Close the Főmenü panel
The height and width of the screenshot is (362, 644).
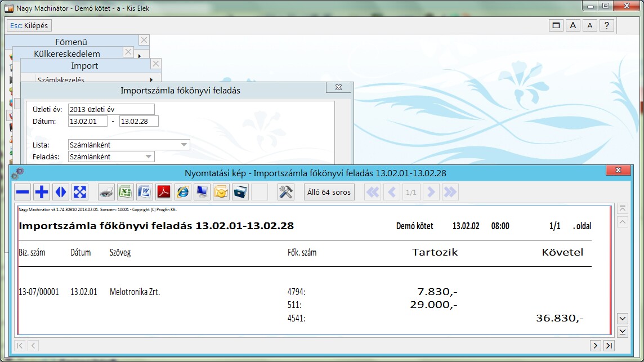coord(144,40)
